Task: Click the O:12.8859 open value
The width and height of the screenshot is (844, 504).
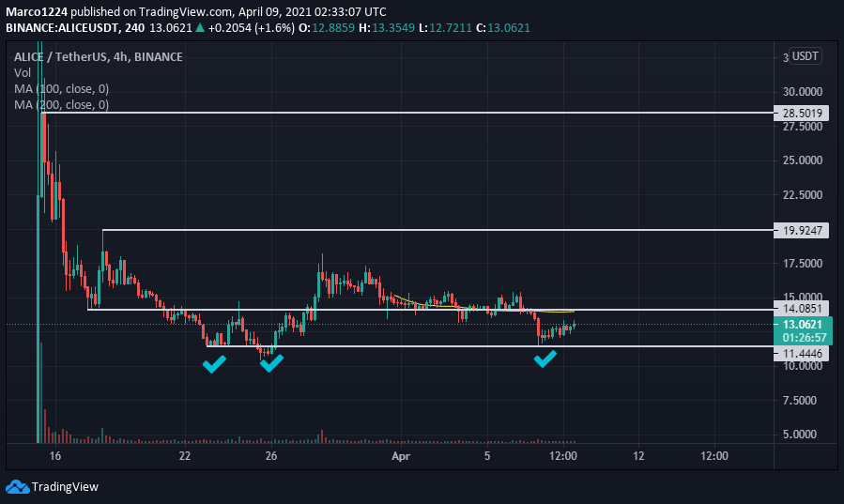Action: [326, 27]
